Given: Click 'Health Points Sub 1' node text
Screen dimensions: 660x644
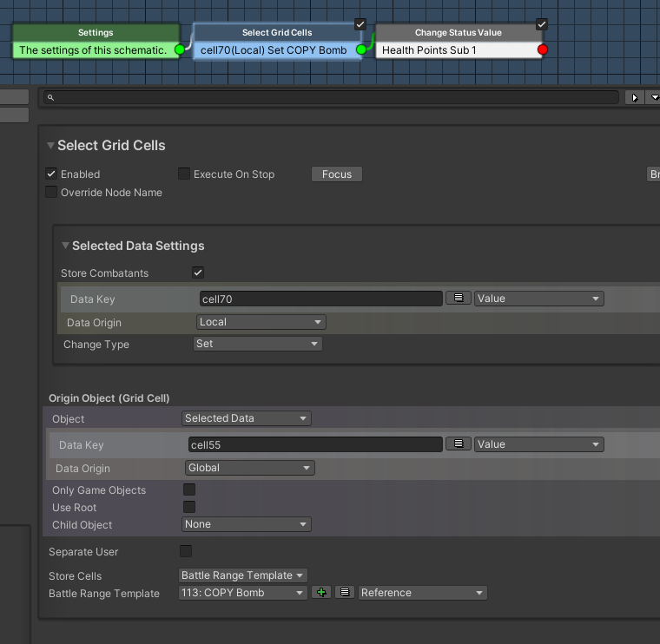Looking at the screenshot, I should 429,50.
